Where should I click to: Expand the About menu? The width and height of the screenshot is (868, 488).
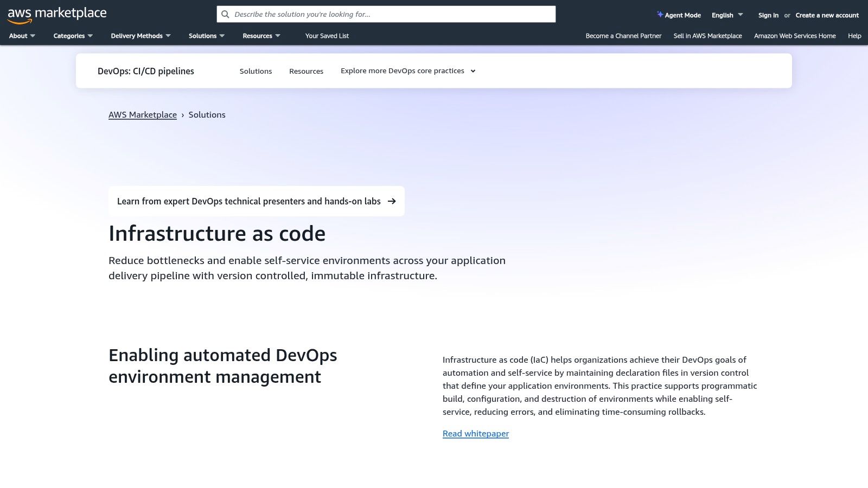click(x=22, y=36)
